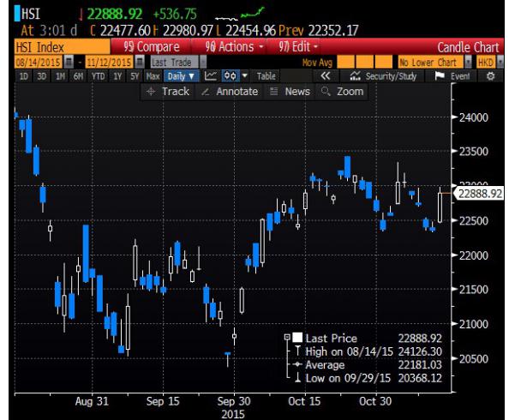515x420 pixels.
Task: Open the Edit menu
Action: pyautogui.click(x=298, y=47)
